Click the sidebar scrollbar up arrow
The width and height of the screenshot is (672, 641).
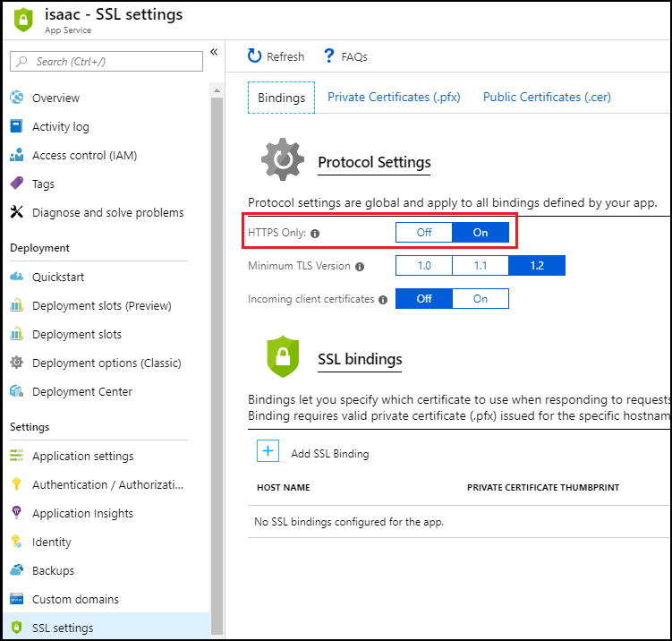(x=217, y=90)
